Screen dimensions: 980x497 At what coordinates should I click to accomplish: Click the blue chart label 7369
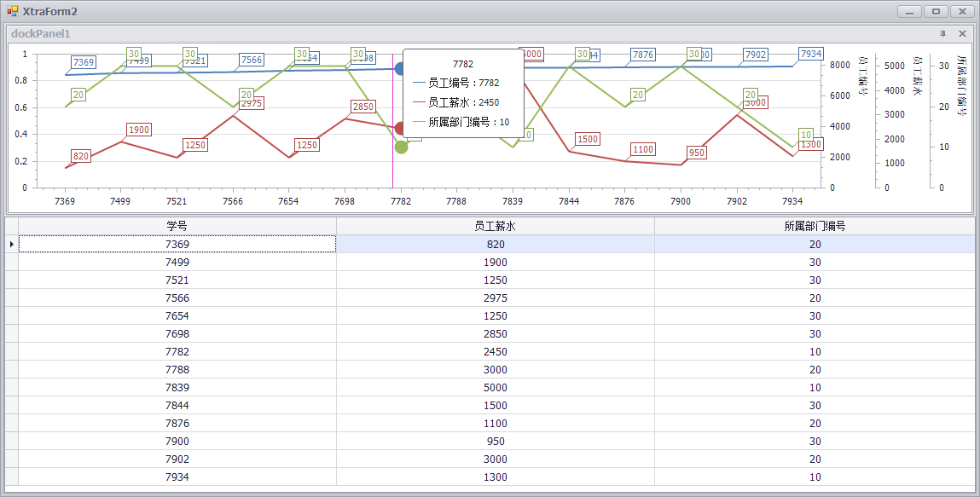83,62
